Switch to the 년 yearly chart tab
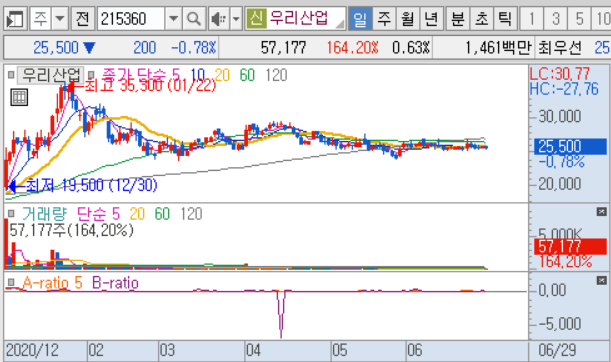Screen dimensions: 611x362 pyautogui.click(x=431, y=18)
